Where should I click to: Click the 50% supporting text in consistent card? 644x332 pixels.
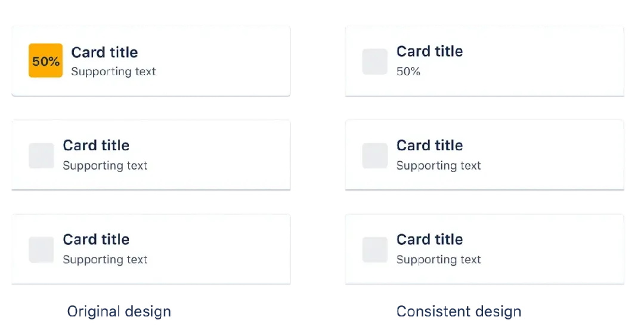(x=408, y=72)
